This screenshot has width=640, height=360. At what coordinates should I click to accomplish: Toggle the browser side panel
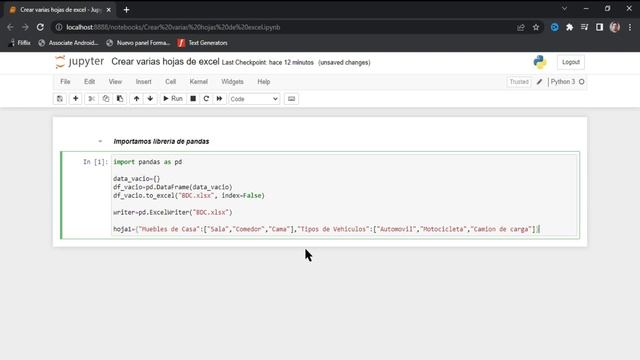click(x=599, y=27)
